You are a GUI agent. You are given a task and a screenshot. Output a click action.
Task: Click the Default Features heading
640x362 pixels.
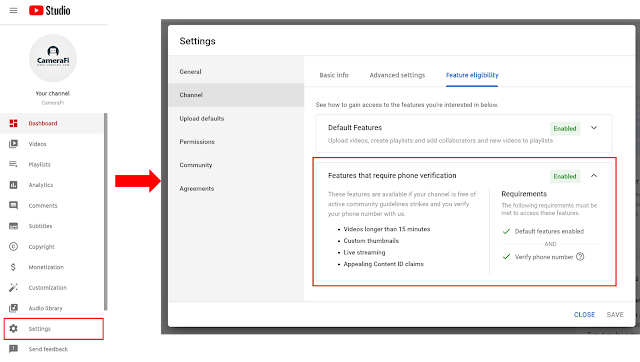[x=355, y=128]
